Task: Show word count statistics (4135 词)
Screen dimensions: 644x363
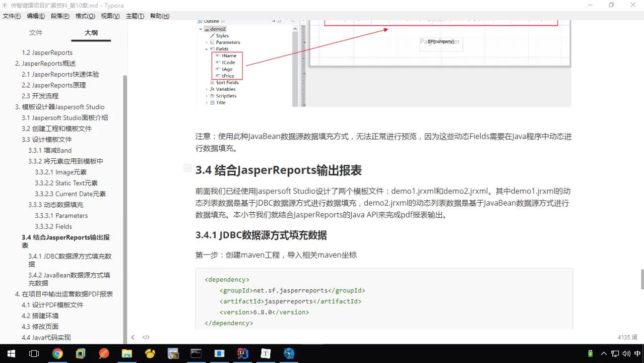Action: point(627,337)
